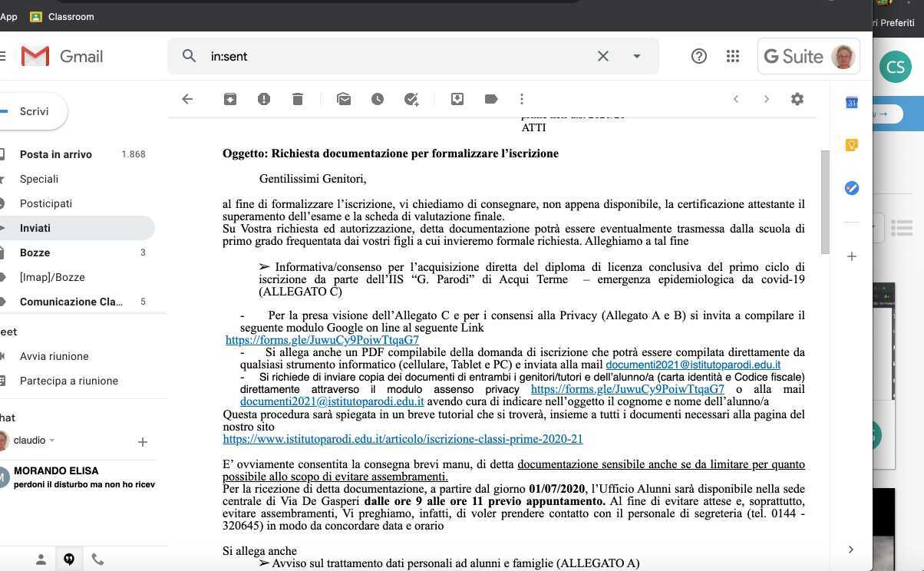Viewport: 924px width, 571px height.
Task: Join a meeting with Partecipa a riunione
Action: [x=68, y=381]
